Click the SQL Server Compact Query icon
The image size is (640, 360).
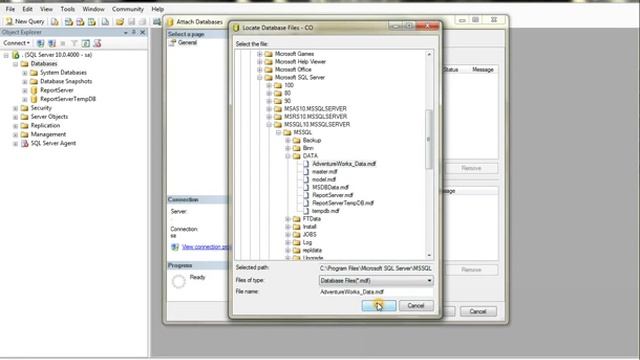[105, 22]
